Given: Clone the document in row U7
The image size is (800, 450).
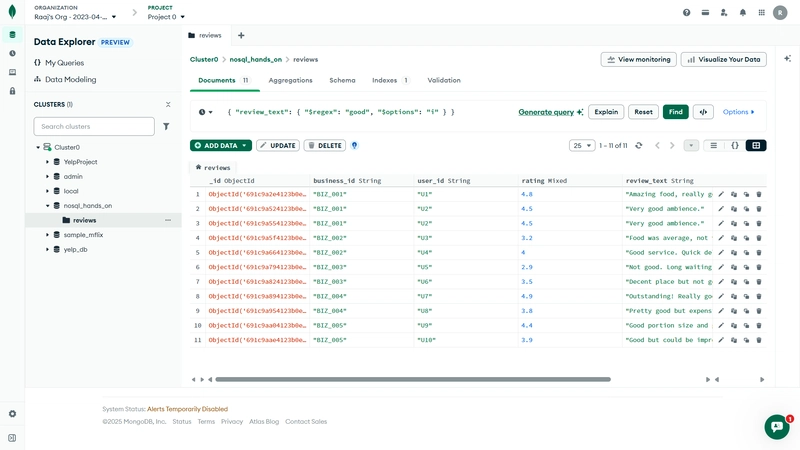Looking at the screenshot, I should (746, 296).
